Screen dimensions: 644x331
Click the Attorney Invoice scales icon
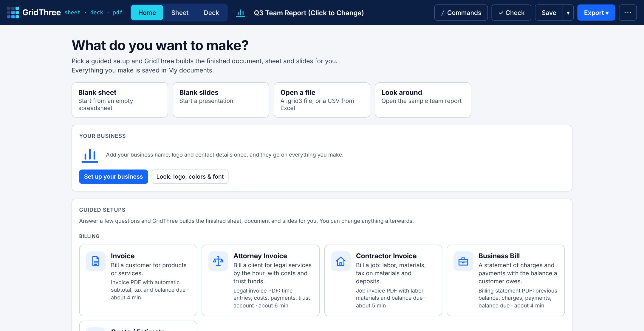pyautogui.click(x=218, y=261)
